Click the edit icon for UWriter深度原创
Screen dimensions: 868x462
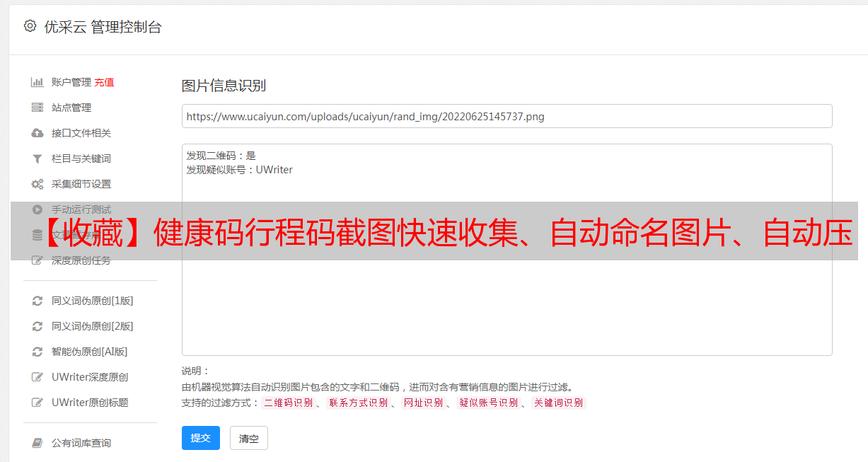[37, 377]
